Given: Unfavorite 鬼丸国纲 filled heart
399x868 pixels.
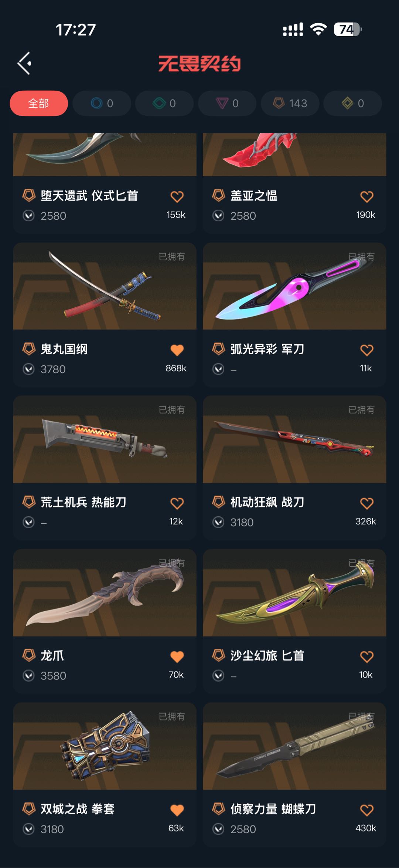Looking at the screenshot, I should coord(177,350).
